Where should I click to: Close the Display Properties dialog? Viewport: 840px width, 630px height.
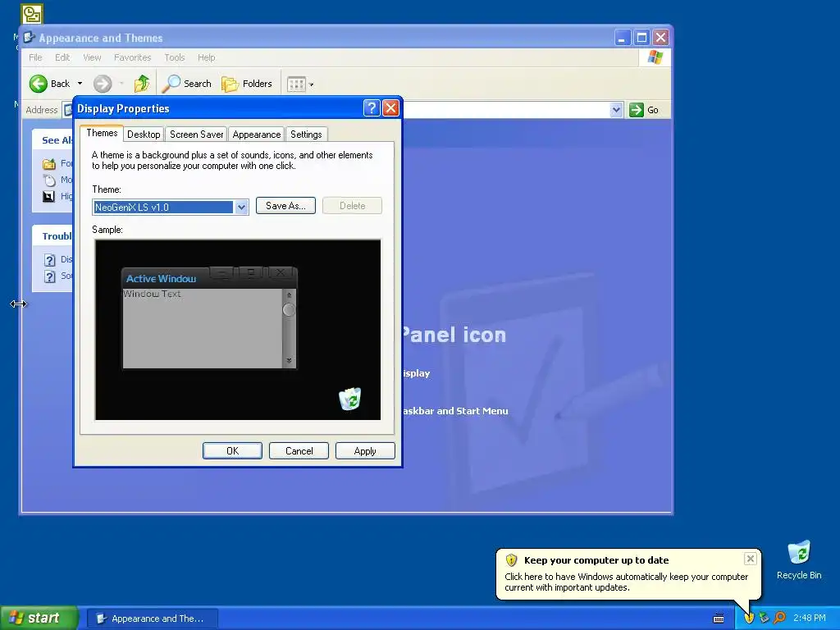tap(391, 108)
